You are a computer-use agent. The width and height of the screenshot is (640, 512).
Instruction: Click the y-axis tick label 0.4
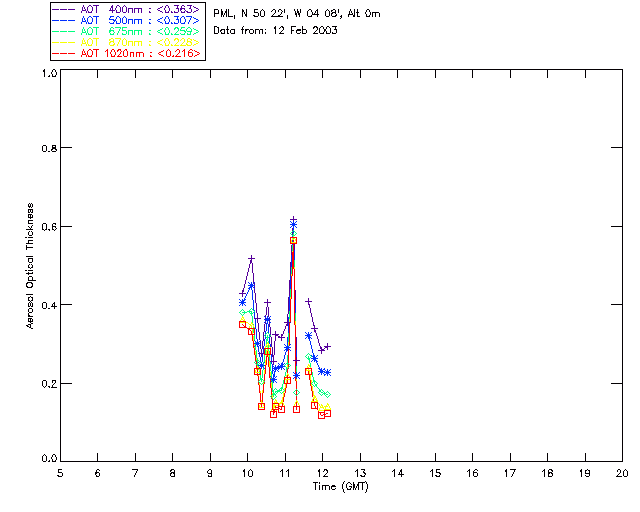pos(49,305)
